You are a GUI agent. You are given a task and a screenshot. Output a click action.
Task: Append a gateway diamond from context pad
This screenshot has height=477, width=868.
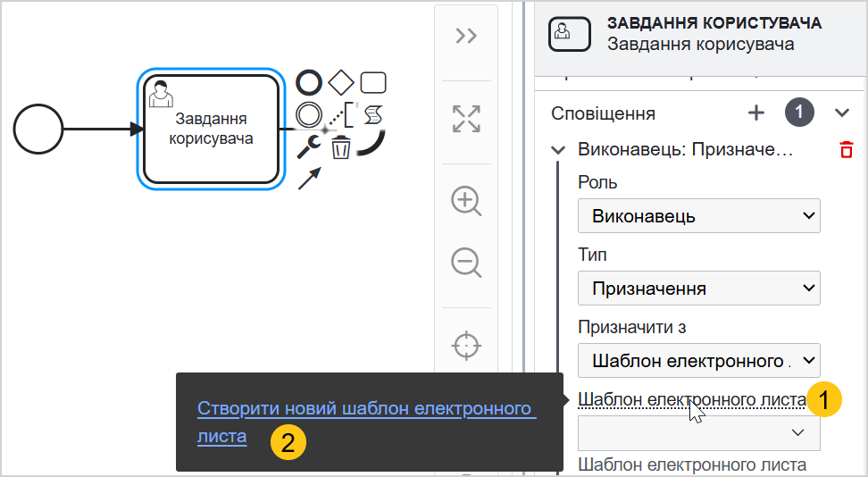[x=341, y=82]
